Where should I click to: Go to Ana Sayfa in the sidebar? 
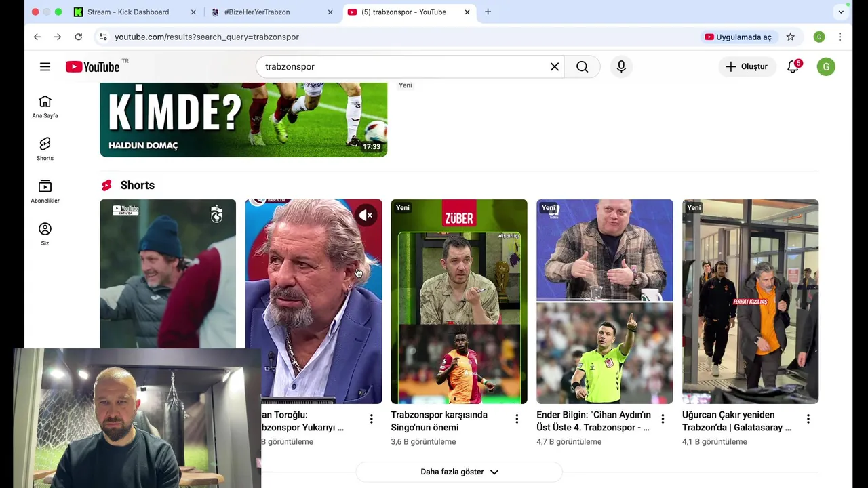[x=45, y=106]
